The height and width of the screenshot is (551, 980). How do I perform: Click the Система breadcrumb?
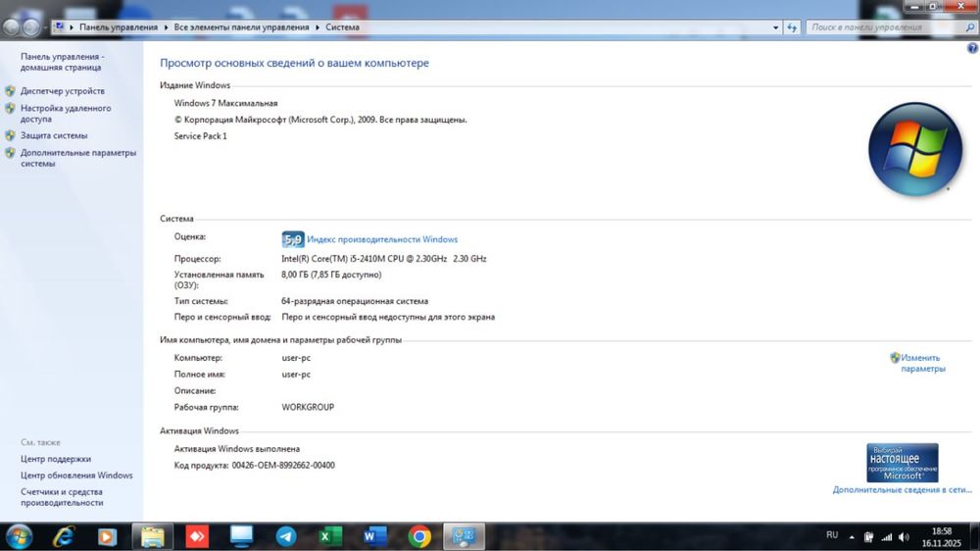[342, 27]
